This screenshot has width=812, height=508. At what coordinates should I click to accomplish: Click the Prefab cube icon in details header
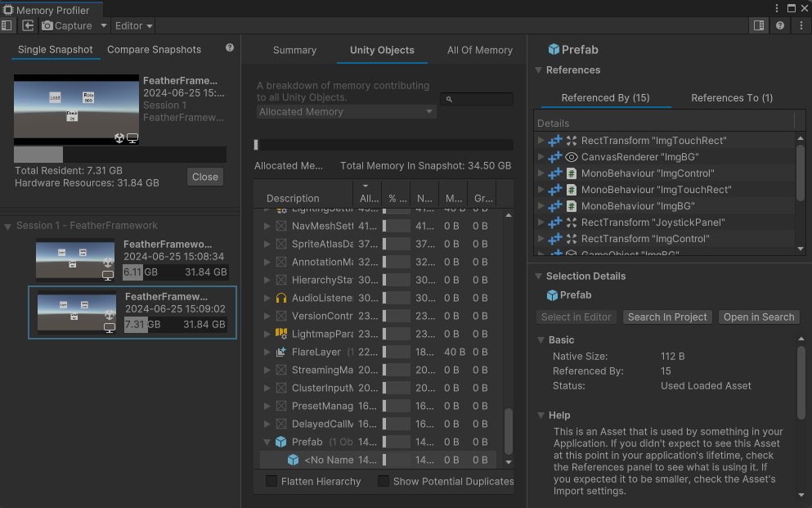[x=553, y=49]
